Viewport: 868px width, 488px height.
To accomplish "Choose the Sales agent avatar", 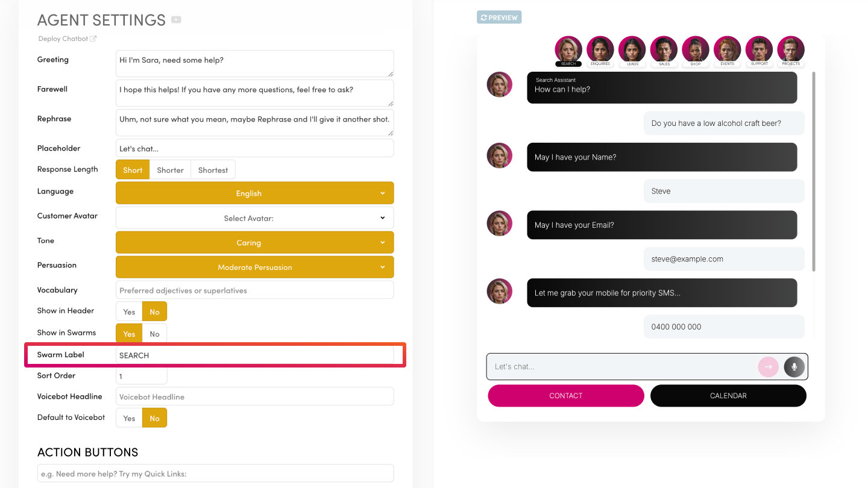I will tap(664, 49).
